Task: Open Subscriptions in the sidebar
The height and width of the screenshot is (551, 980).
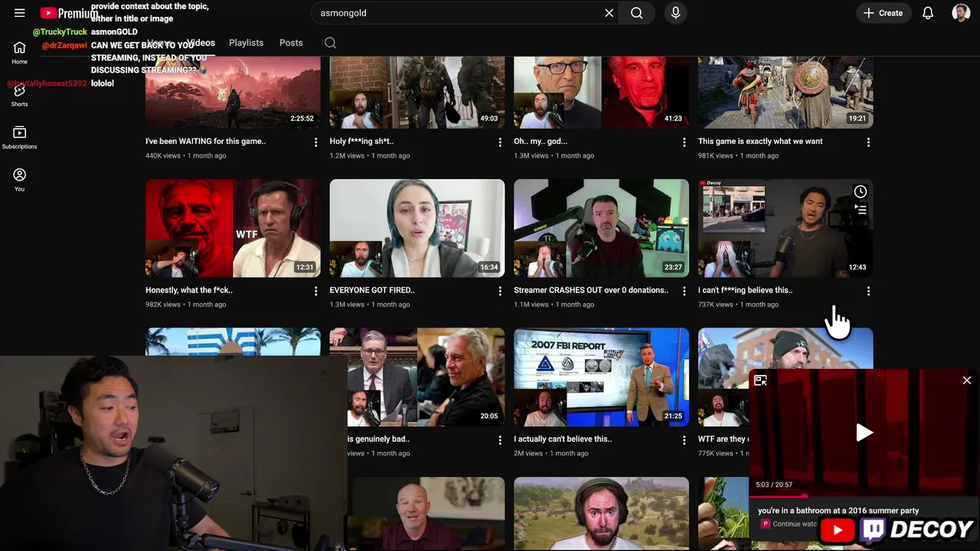Action: 20,138
